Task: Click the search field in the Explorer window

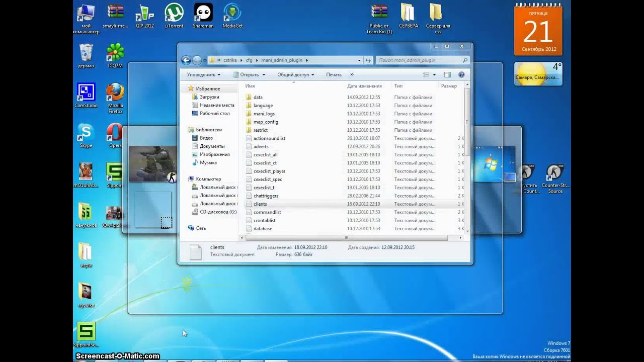Action: [x=423, y=60]
